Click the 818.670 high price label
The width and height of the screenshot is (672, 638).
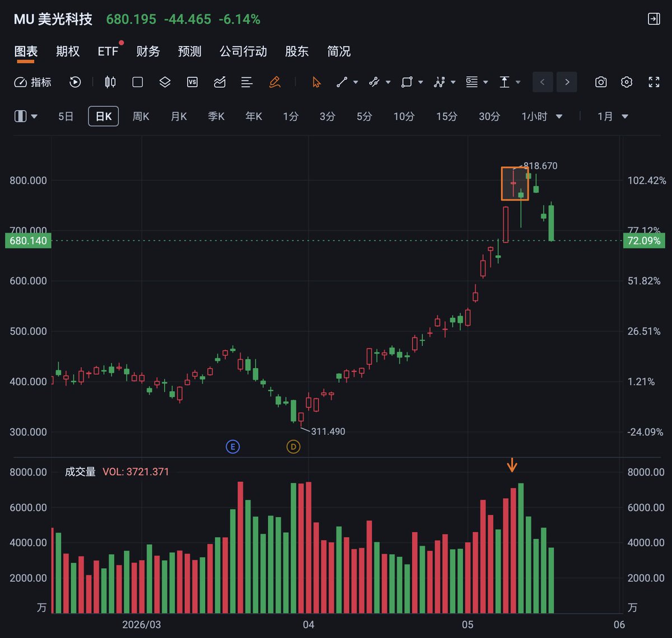click(540, 166)
